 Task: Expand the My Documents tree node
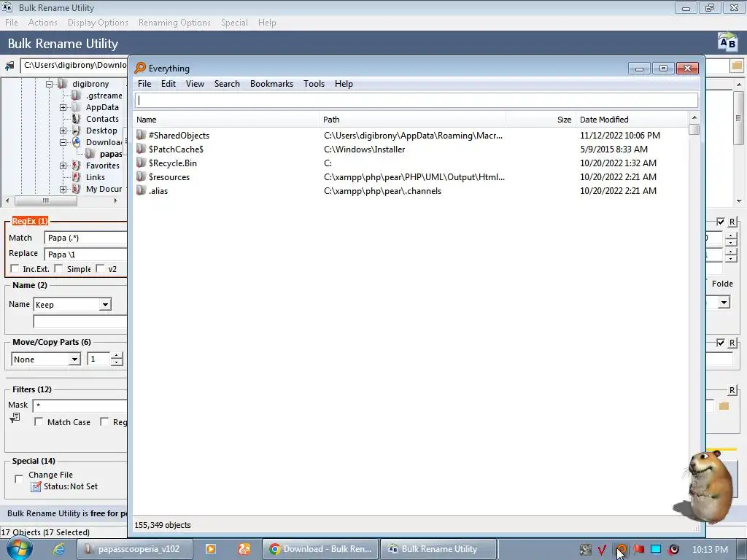pos(63,189)
